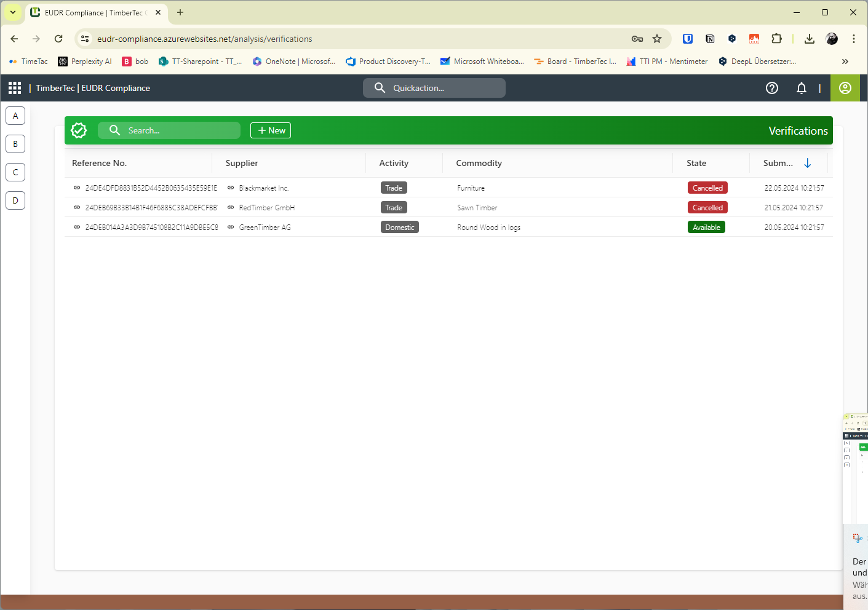Open the Chrome three-dot menu
868x610 pixels.
click(854, 38)
